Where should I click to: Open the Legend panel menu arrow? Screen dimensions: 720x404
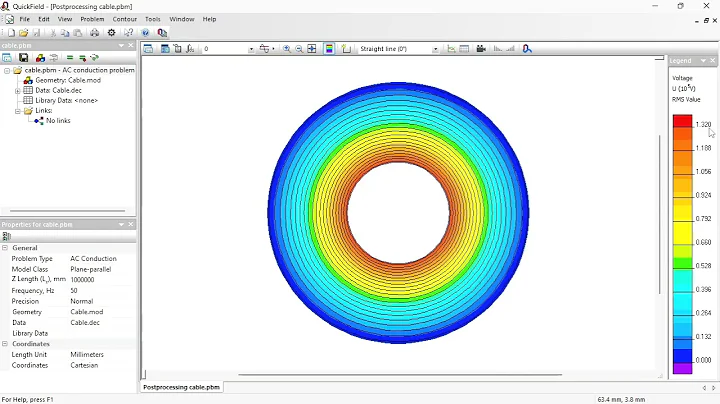pyautogui.click(x=703, y=61)
